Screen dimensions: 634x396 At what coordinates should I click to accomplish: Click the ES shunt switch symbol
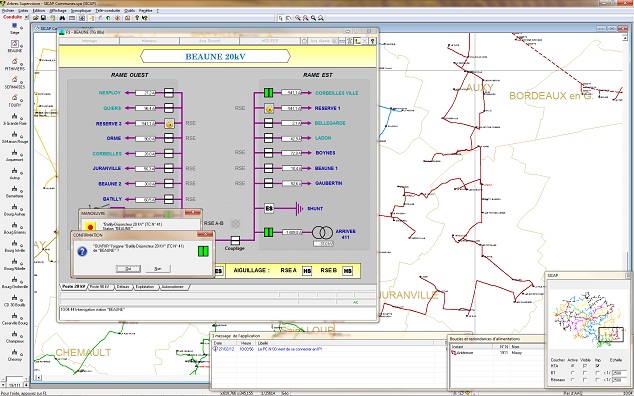point(269,209)
